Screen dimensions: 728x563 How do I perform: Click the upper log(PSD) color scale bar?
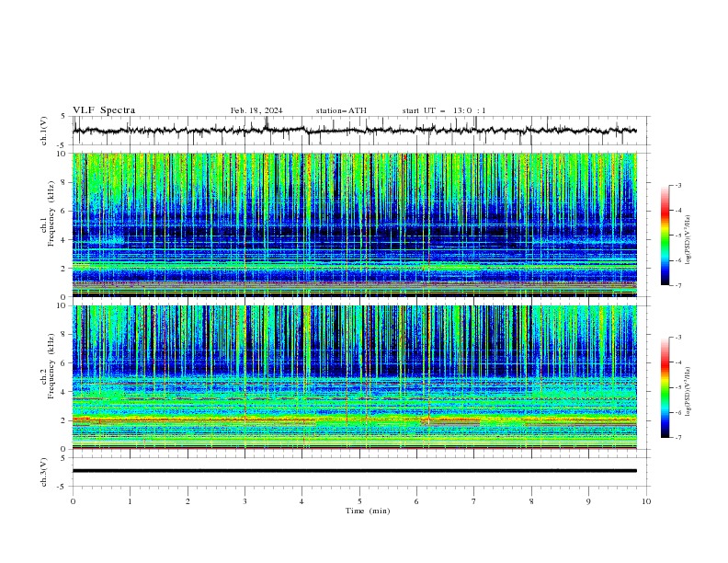[x=665, y=236]
